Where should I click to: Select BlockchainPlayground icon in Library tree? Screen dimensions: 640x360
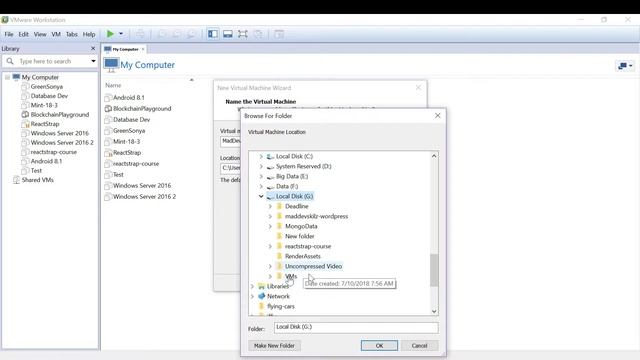point(25,115)
